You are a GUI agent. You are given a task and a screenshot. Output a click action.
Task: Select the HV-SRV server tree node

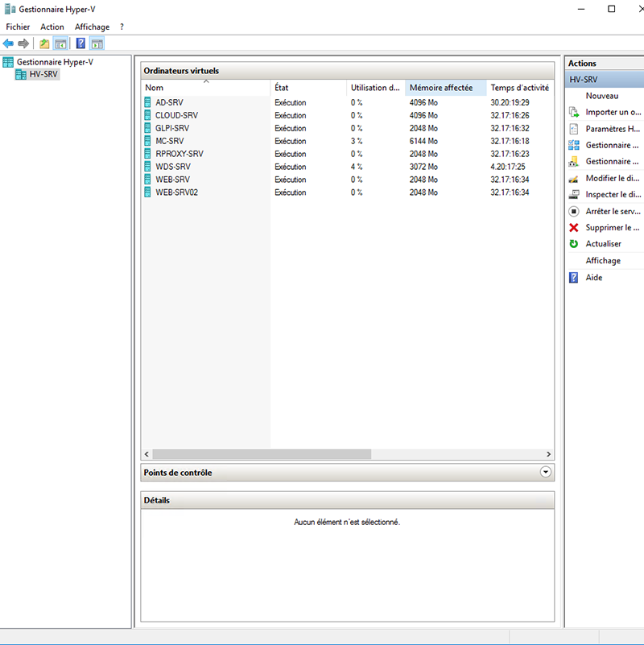coord(43,74)
